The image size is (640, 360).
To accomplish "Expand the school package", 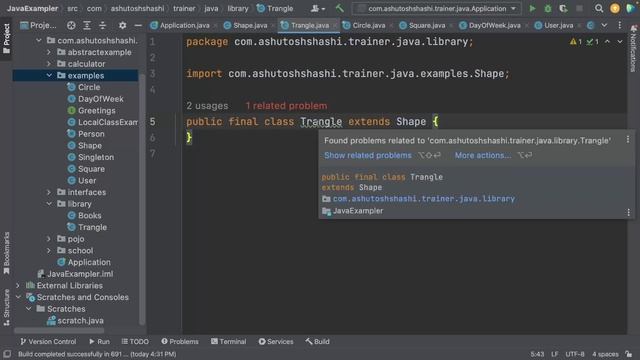I will pos(49,250).
